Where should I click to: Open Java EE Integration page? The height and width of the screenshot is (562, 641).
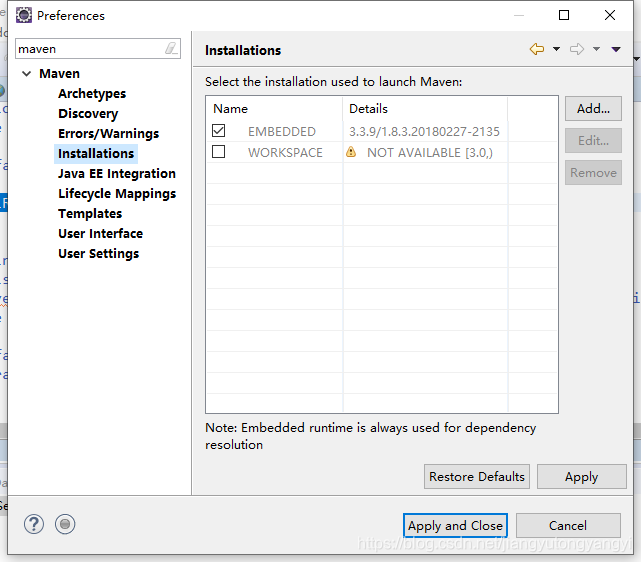(x=117, y=174)
